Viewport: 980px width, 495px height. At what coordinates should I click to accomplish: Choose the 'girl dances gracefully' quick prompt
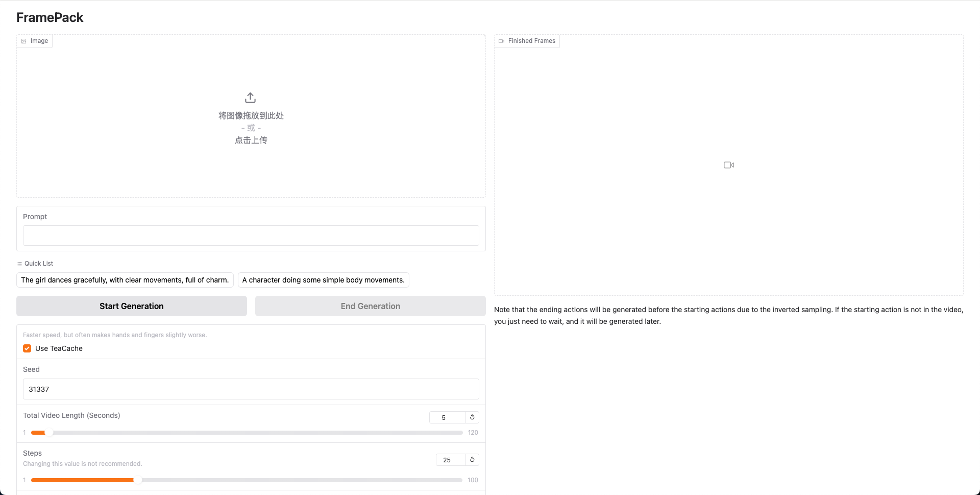[125, 280]
